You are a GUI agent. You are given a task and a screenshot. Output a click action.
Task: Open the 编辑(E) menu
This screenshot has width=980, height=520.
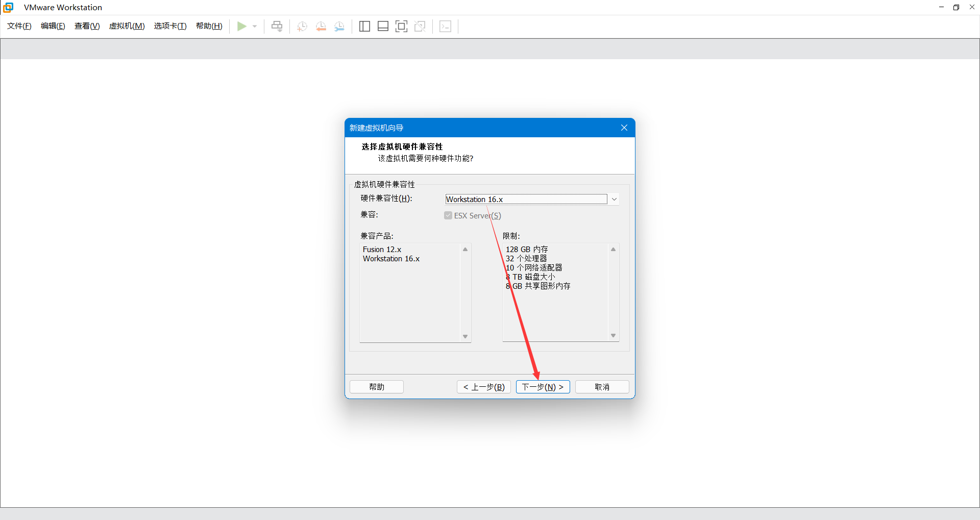[53, 26]
